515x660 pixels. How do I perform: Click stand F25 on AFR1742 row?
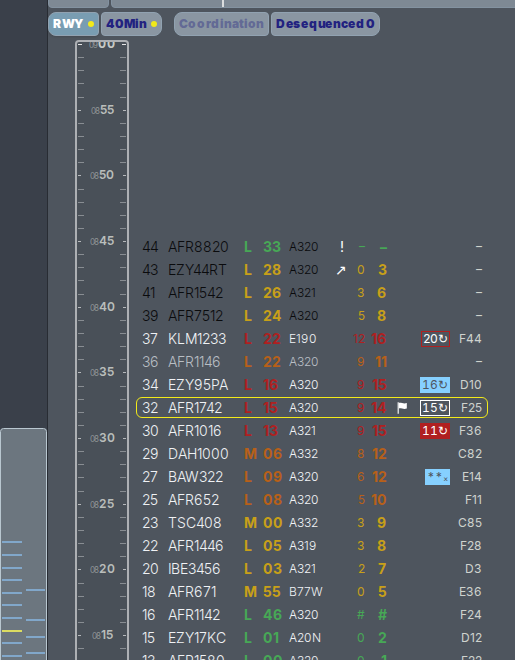(x=471, y=408)
